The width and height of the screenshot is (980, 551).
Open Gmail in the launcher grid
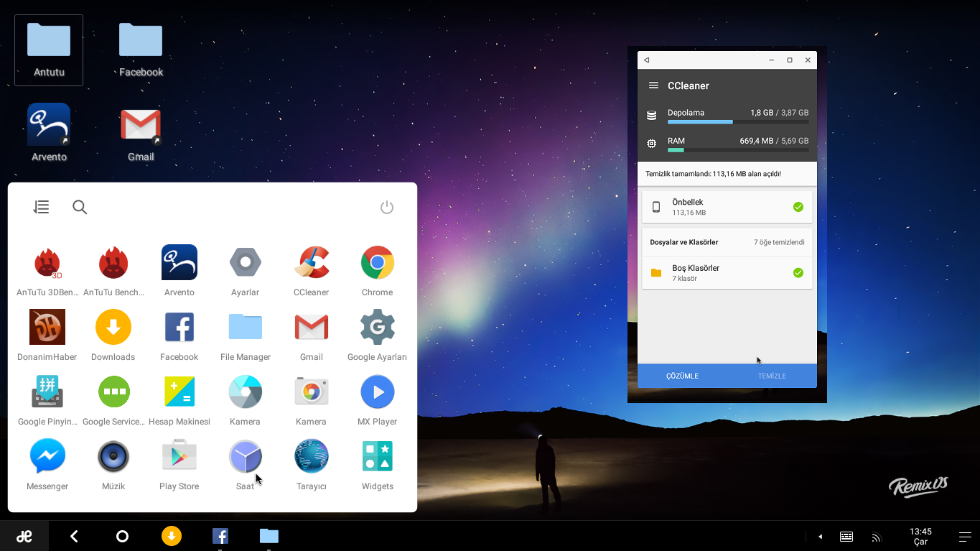click(x=312, y=335)
